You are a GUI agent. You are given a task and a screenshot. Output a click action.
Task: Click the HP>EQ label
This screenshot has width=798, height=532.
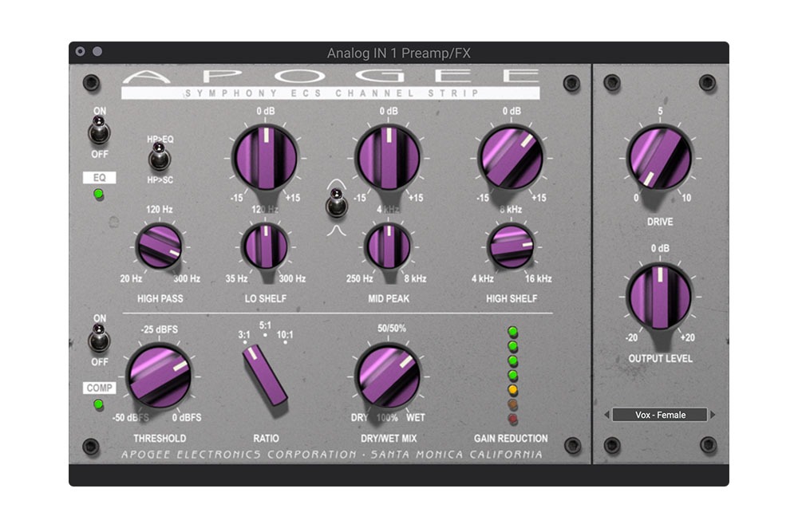coord(160,139)
